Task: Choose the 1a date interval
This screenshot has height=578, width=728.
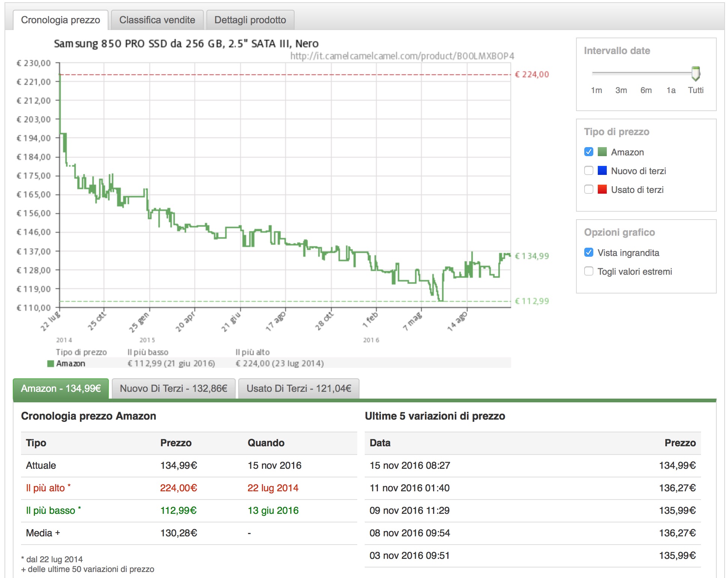Action: tap(671, 90)
